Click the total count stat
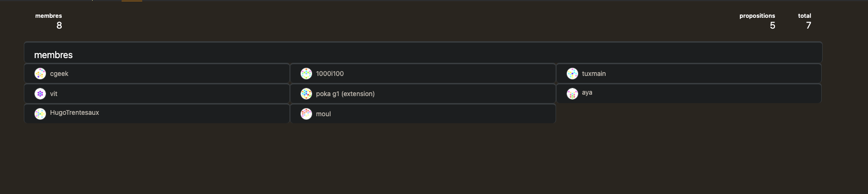This screenshot has height=194, width=868. click(808, 25)
